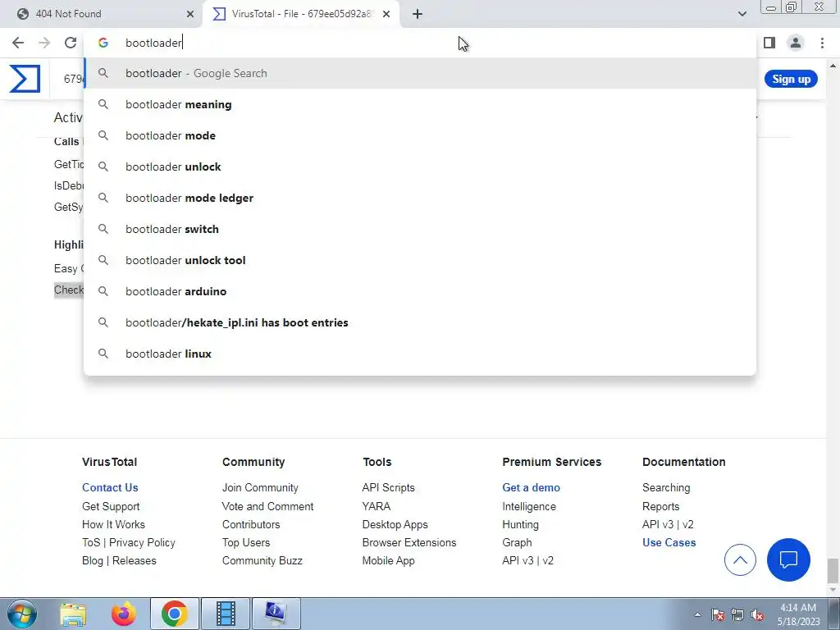Screen dimensions: 840x630
Task: Open Vote and Comment link
Action: coord(268,506)
